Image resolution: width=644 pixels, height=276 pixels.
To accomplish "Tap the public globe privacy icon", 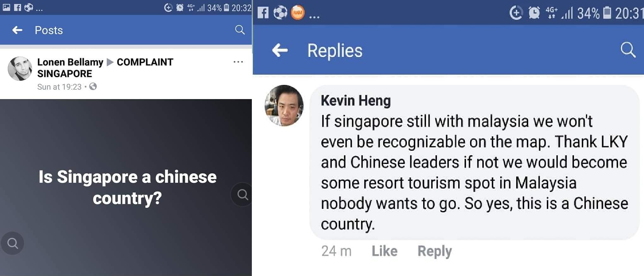I will click(93, 86).
